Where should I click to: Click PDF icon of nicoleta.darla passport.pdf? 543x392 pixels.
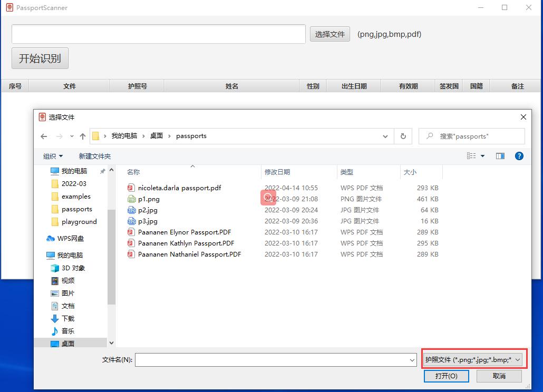[x=131, y=188]
